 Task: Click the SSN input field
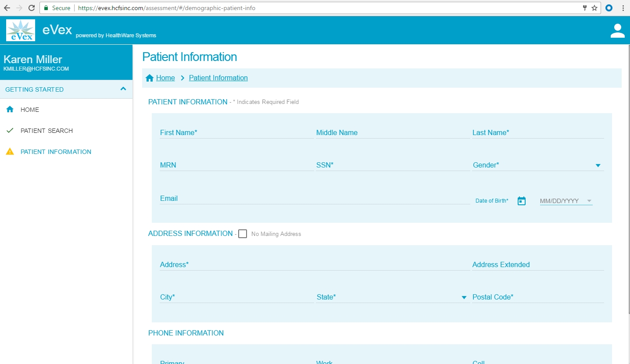[393, 165]
